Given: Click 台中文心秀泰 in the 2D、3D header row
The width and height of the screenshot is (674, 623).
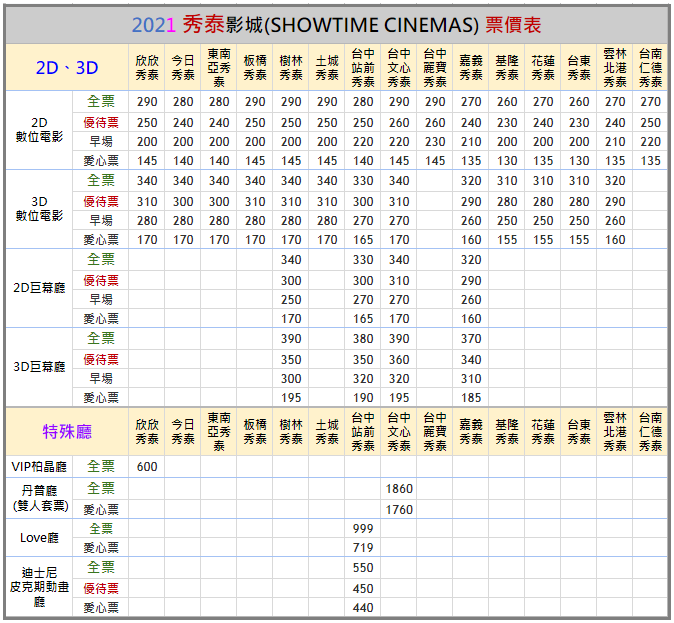Looking at the screenshot, I should coord(399,68).
